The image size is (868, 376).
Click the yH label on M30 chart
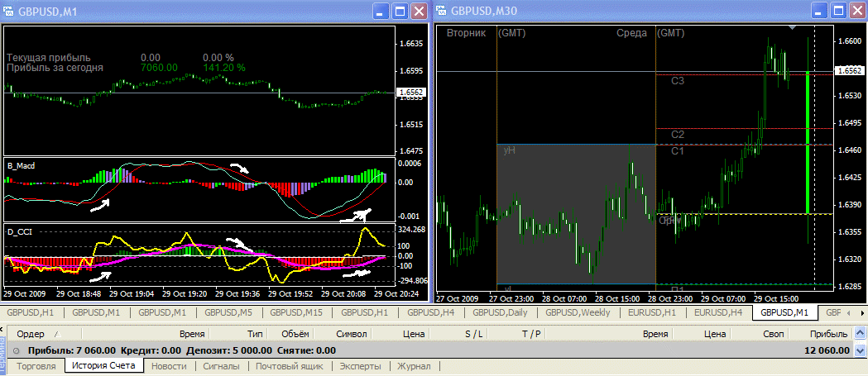pyautogui.click(x=509, y=150)
